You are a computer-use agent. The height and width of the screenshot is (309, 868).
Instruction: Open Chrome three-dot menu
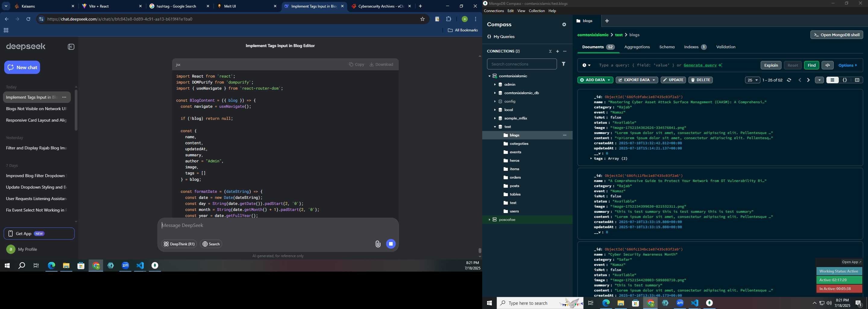[x=476, y=19]
